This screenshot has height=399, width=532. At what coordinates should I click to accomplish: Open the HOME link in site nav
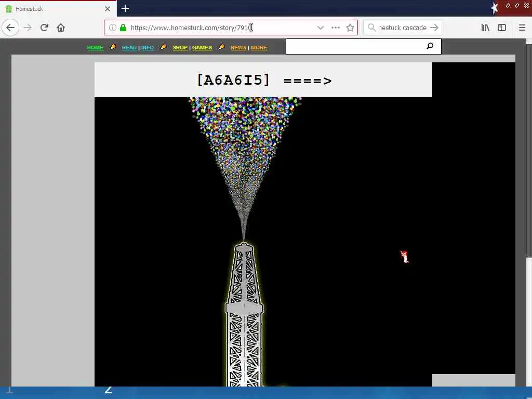[x=96, y=47]
